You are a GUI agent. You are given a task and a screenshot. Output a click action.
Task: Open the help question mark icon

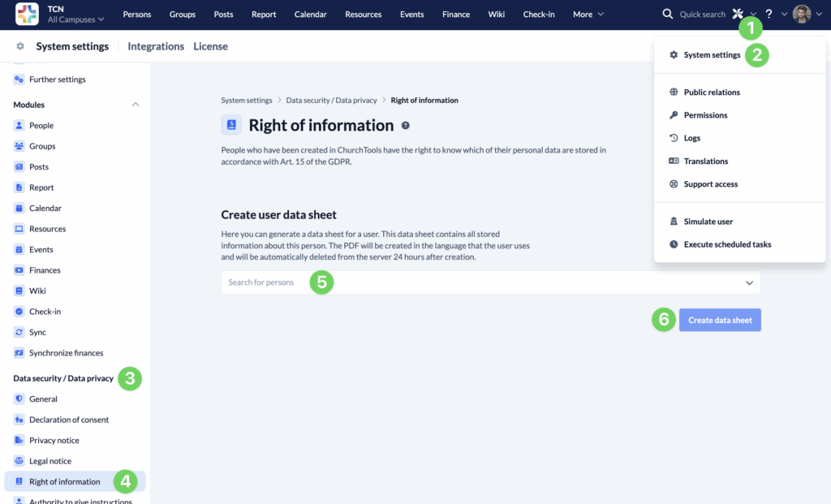[x=768, y=14]
